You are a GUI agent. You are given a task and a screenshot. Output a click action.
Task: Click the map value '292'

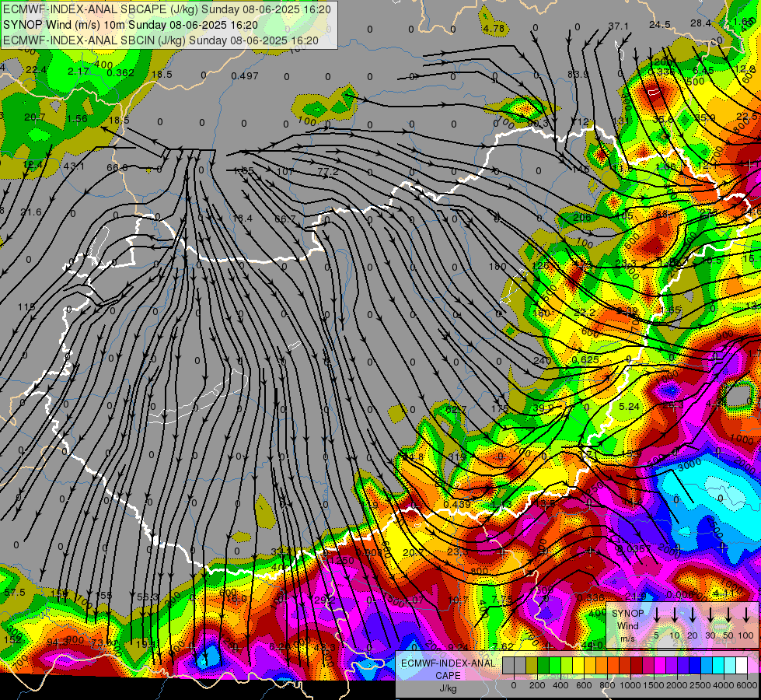325,600
